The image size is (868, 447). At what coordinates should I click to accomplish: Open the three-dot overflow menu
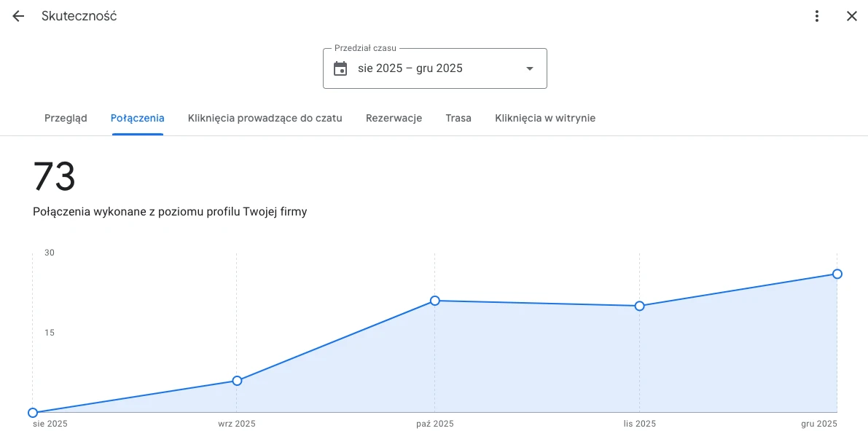click(817, 16)
